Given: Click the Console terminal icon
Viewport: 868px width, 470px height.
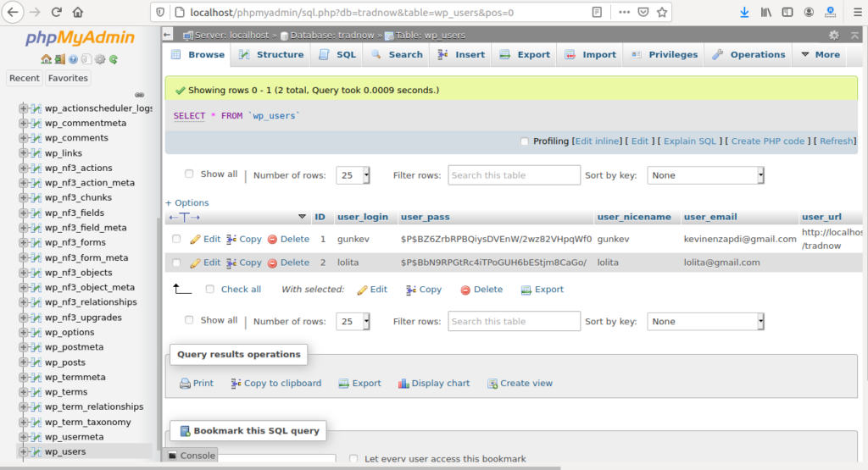Looking at the screenshot, I should point(173,456).
